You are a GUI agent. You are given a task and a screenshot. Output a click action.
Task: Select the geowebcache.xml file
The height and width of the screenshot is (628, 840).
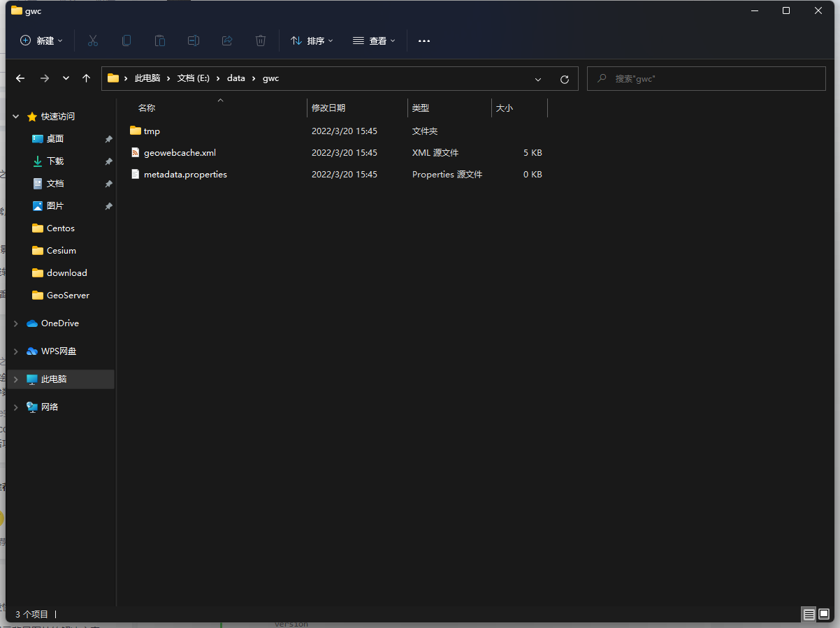180,152
